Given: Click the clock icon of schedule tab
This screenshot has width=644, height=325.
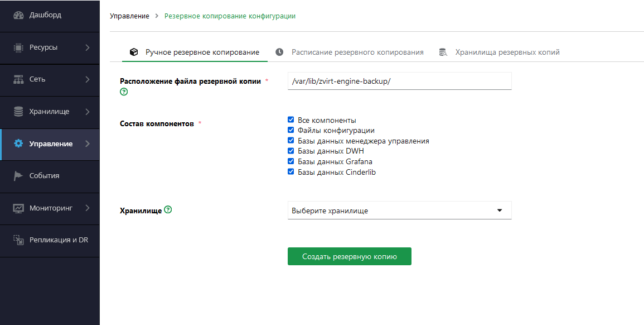Looking at the screenshot, I should click(279, 52).
